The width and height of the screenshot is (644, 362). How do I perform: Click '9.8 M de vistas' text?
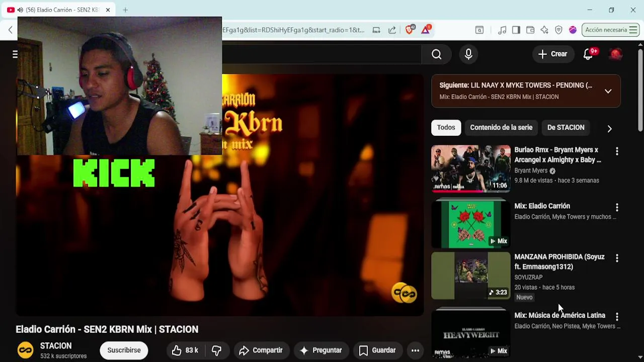pos(533,180)
